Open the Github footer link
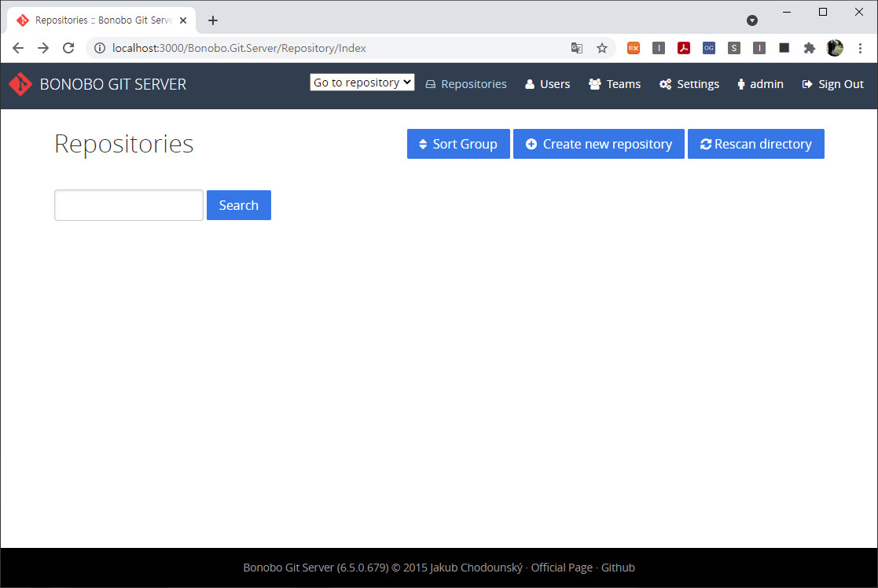 pos(618,568)
